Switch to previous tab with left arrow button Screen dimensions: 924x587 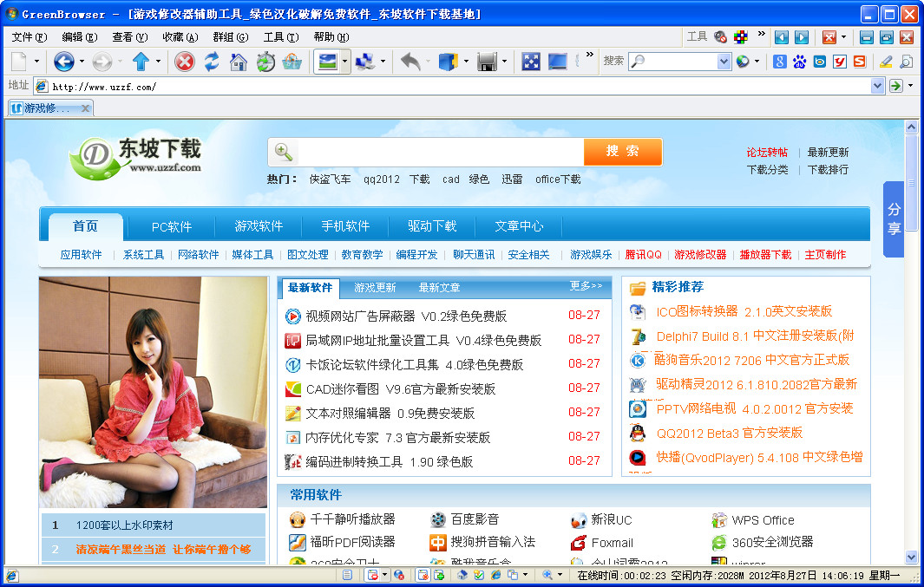[782, 37]
